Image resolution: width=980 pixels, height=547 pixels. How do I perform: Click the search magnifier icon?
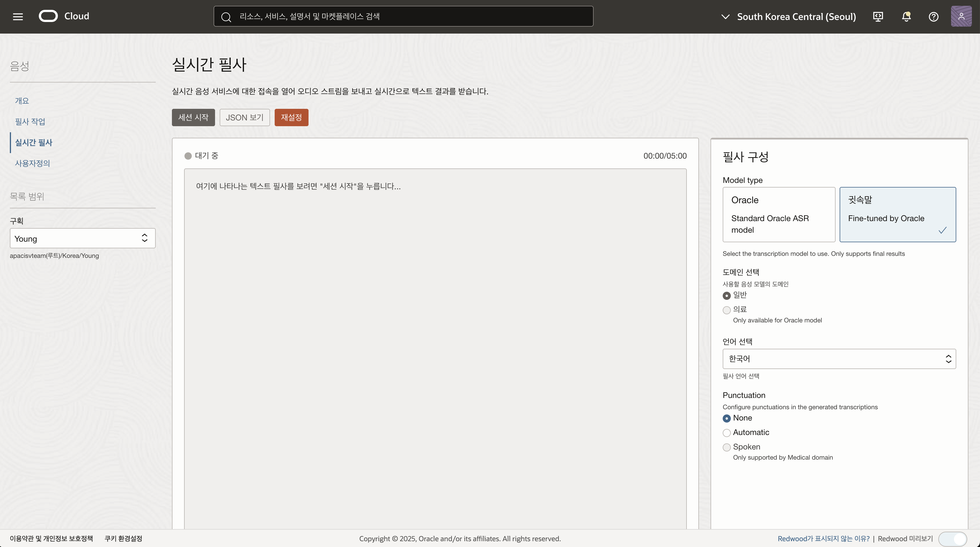[226, 17]
